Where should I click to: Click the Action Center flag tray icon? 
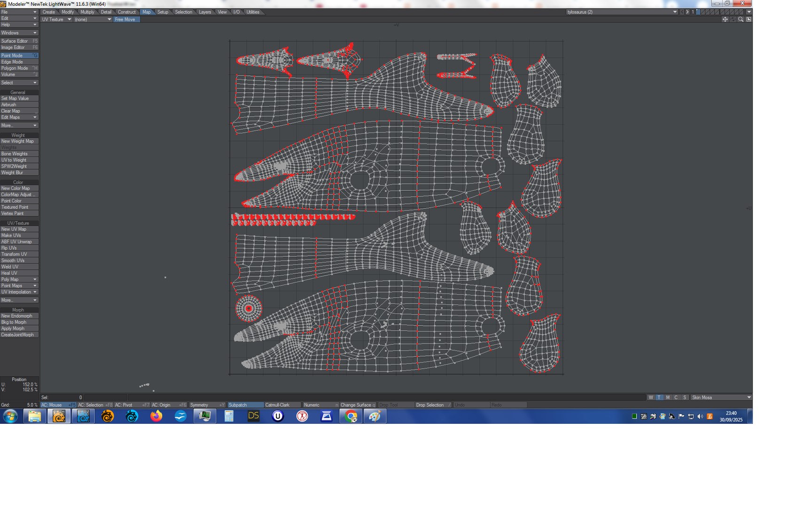coord(681,416)
